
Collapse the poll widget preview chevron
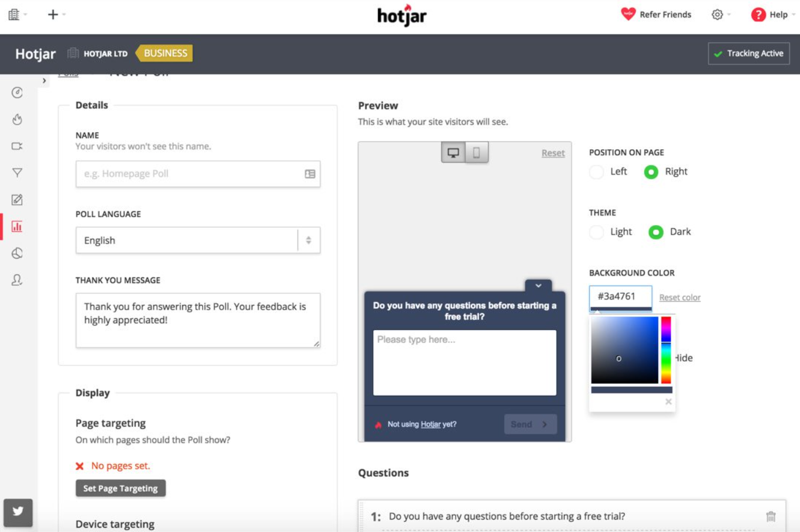(x=538, y=286)
